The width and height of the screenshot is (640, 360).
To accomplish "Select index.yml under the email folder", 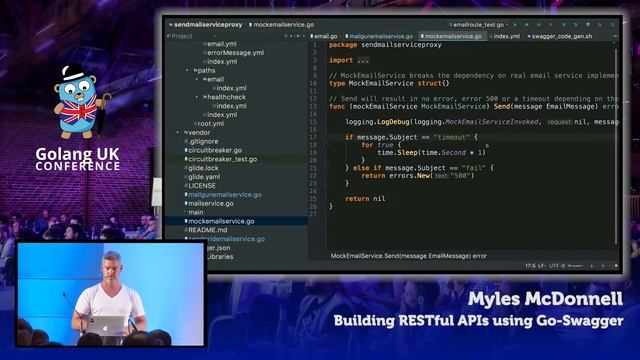I will [x=229, y=88].
